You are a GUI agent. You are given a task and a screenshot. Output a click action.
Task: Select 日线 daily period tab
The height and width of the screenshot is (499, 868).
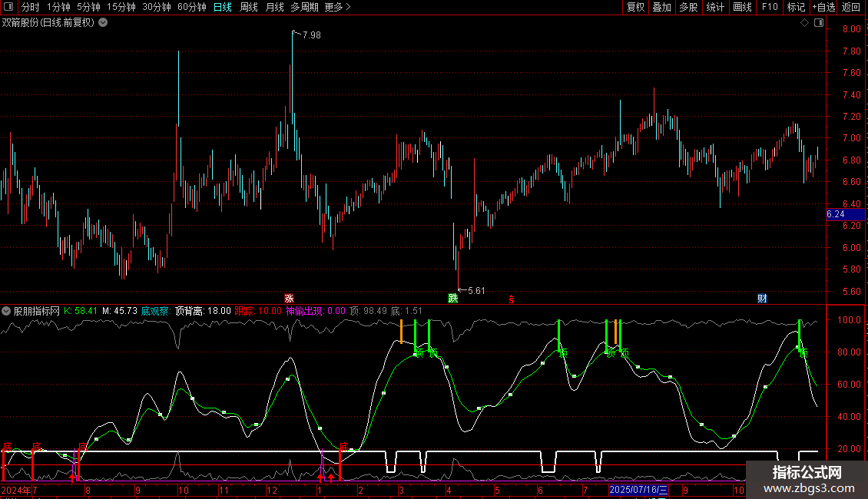(223, 7)
